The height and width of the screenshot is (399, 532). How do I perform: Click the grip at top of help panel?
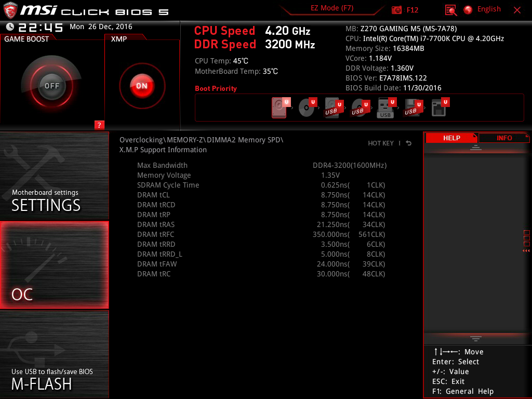pos(476,147)
